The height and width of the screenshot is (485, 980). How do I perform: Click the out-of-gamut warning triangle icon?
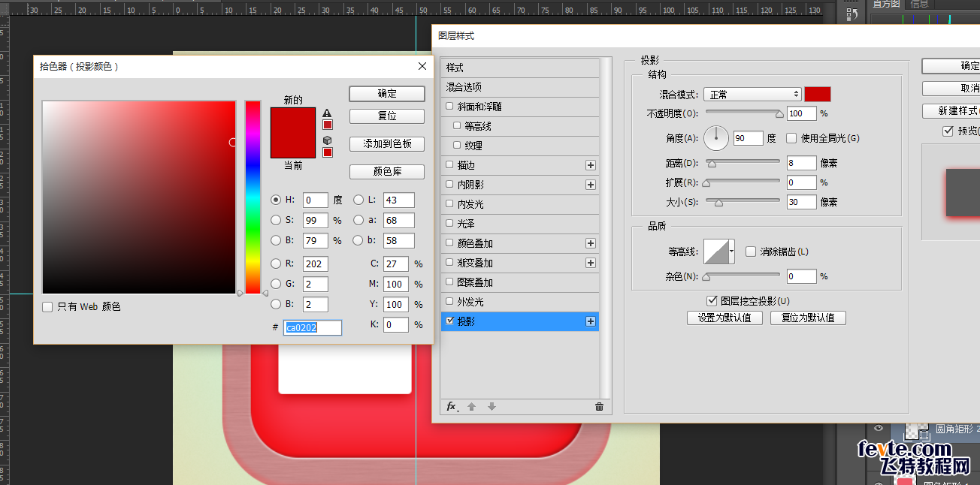click(327, 113)
